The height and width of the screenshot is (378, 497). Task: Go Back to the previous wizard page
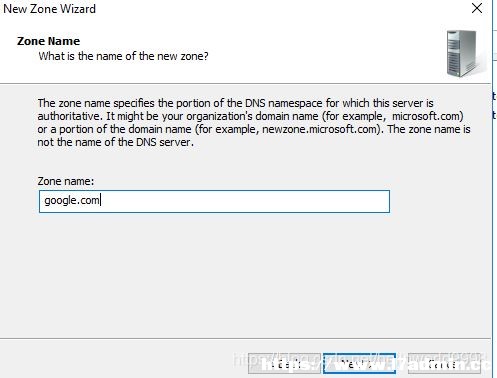[x=284, y=363]
